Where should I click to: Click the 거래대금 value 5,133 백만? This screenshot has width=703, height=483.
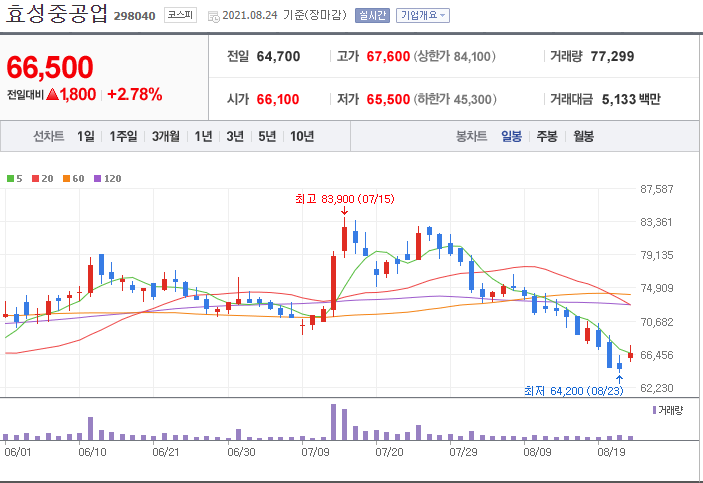631,99
